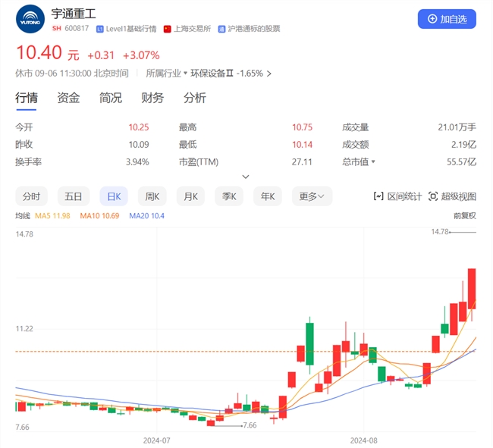The image size is (493, 448).
Task: Click the 成交额 value 2.19亿
Action: click(x=463, y=145)
